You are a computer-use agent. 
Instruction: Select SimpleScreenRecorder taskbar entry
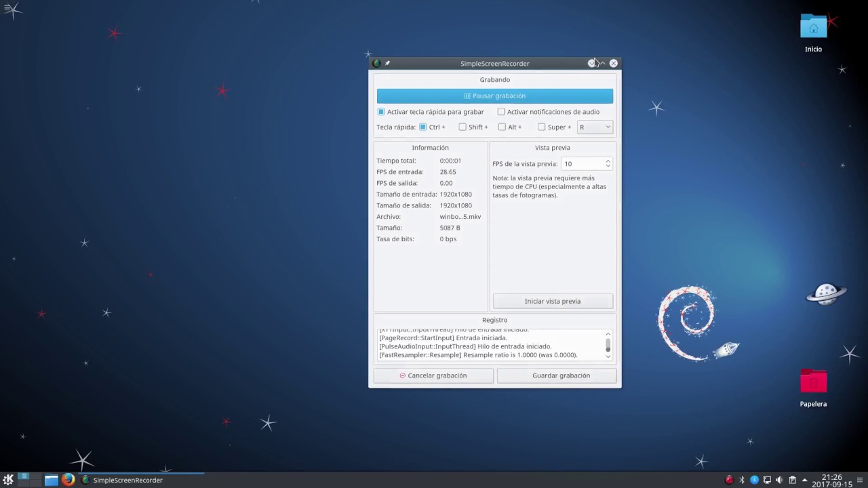[x=141, y=480]
